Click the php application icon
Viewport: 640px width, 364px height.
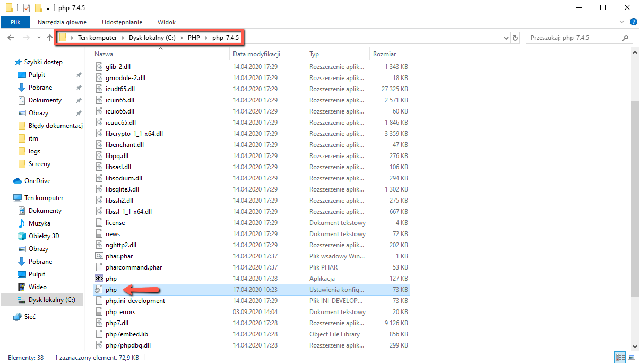click(x=99, y=279)
